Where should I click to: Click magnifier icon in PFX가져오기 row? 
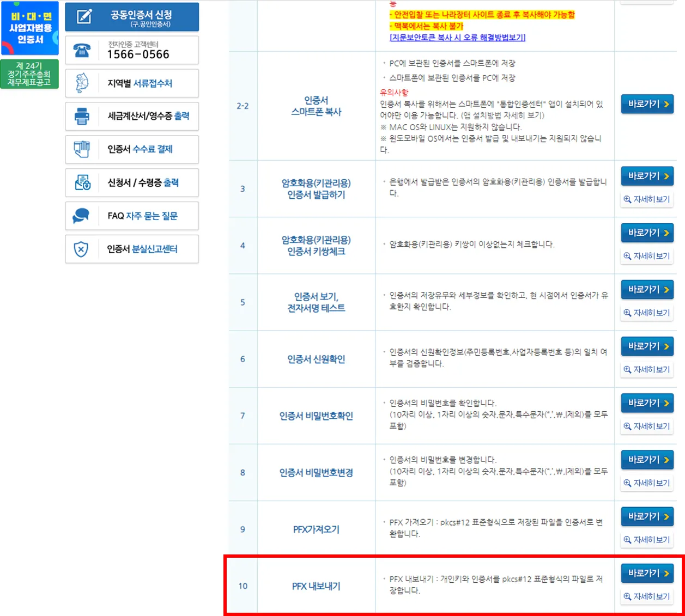(x=627, y=540)
